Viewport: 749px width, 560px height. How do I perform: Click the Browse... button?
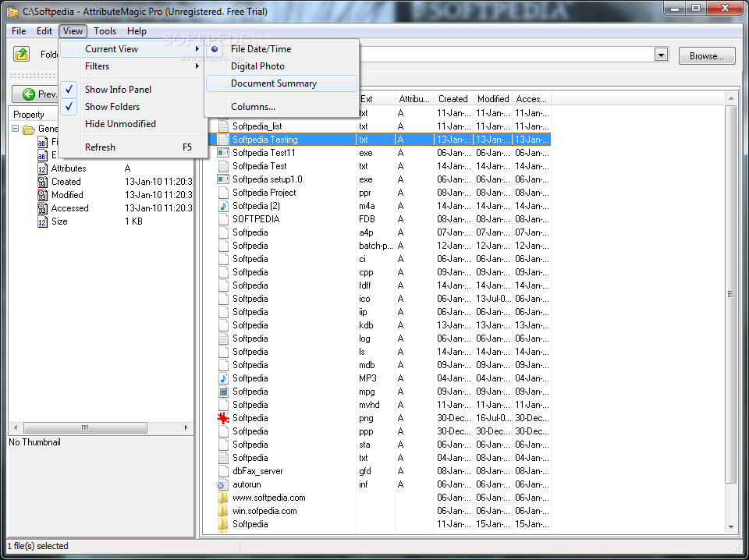tap(708, 56)
